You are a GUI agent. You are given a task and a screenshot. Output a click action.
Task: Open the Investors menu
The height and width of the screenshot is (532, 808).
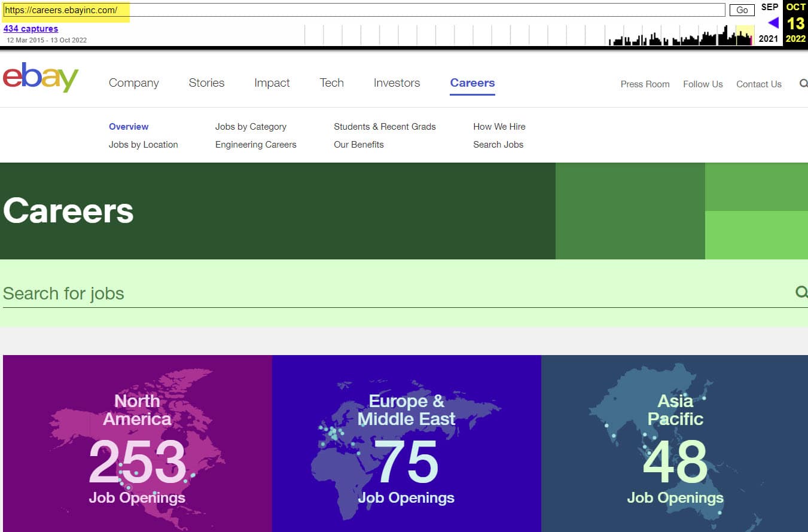(397, 83)
